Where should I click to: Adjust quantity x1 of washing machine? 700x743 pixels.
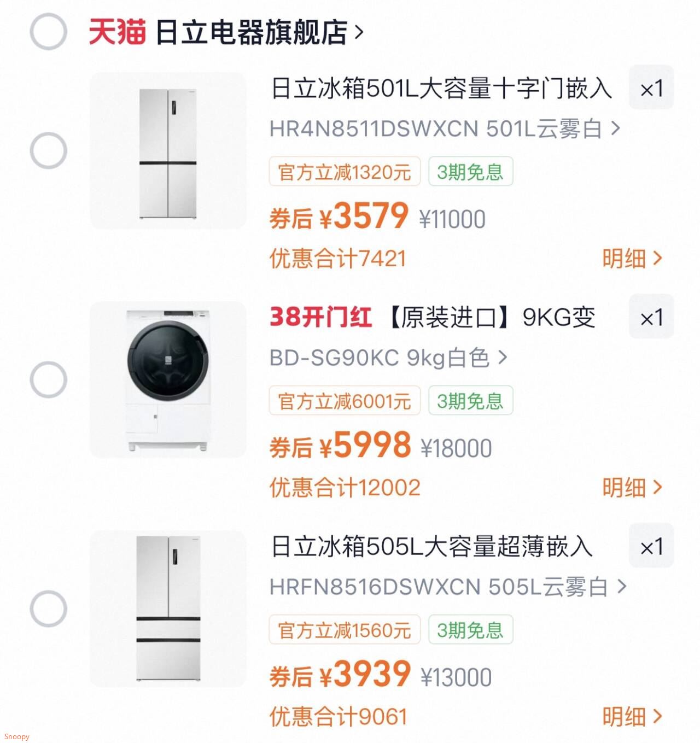click(x=651, y=318)
